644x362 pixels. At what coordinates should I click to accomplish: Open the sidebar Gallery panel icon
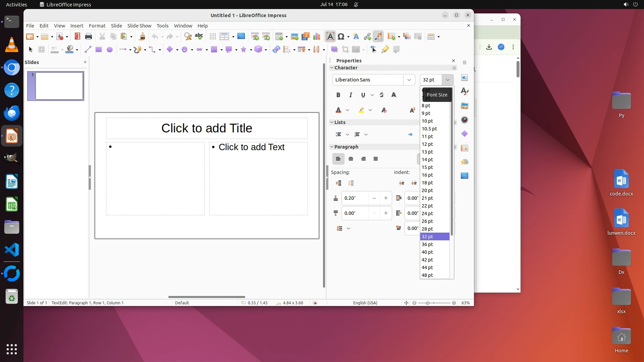click(x=465, y=106)
